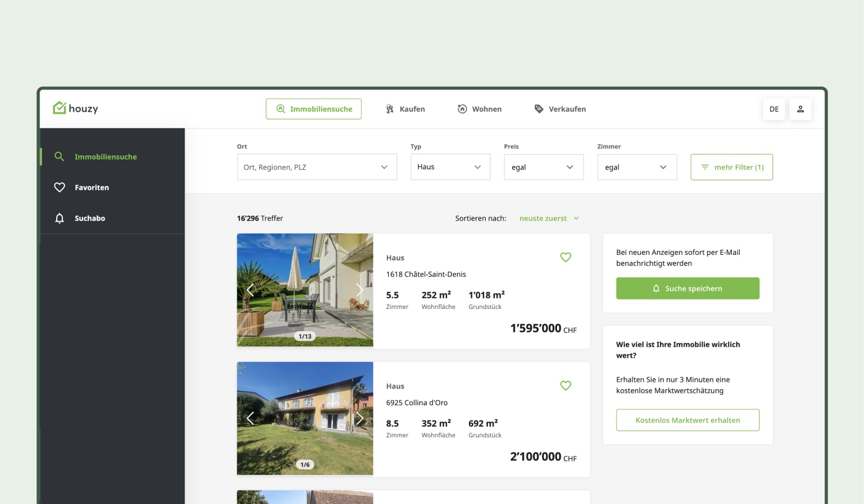Viewport: 864px width, 504px height.
Task: Change sort order from neuste zuerst
Action: [x=549, y=218]
